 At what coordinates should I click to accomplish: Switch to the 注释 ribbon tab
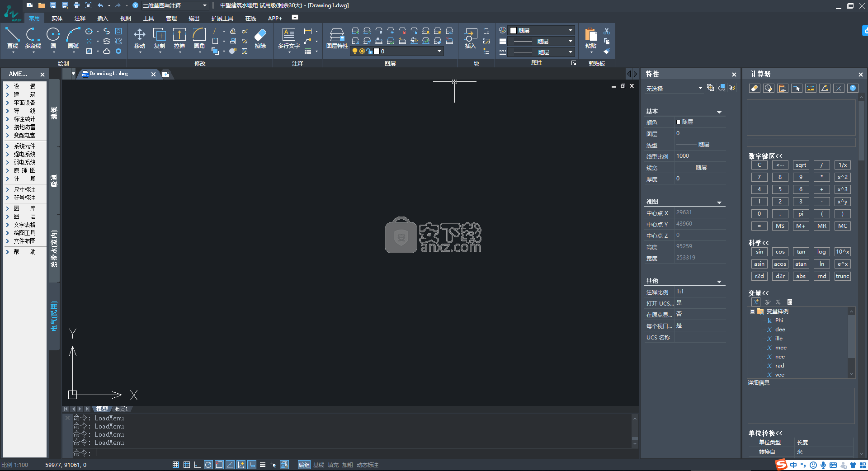click(x=80, y=18)
